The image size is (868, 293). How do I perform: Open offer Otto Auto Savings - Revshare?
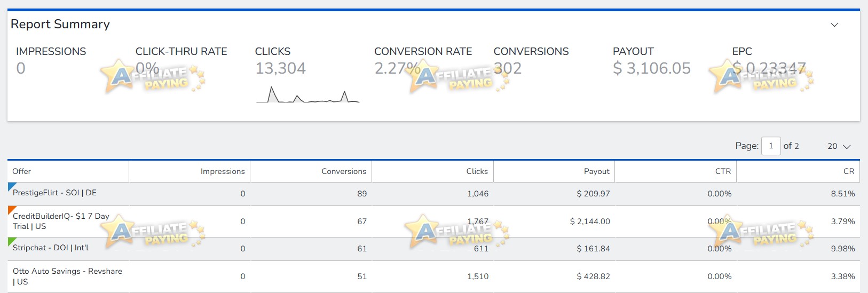pyautogui.click(x=67, y=276)
